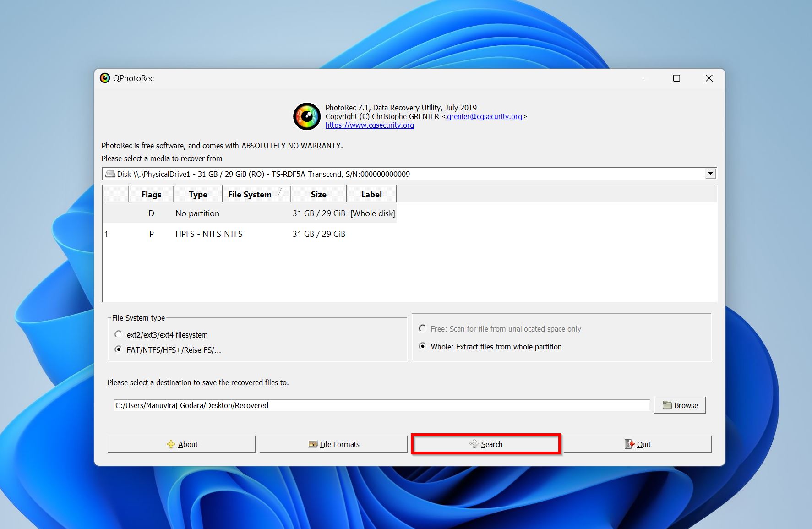Click the Quit button
Screen dimensions: 812x529
pos(638,444)
